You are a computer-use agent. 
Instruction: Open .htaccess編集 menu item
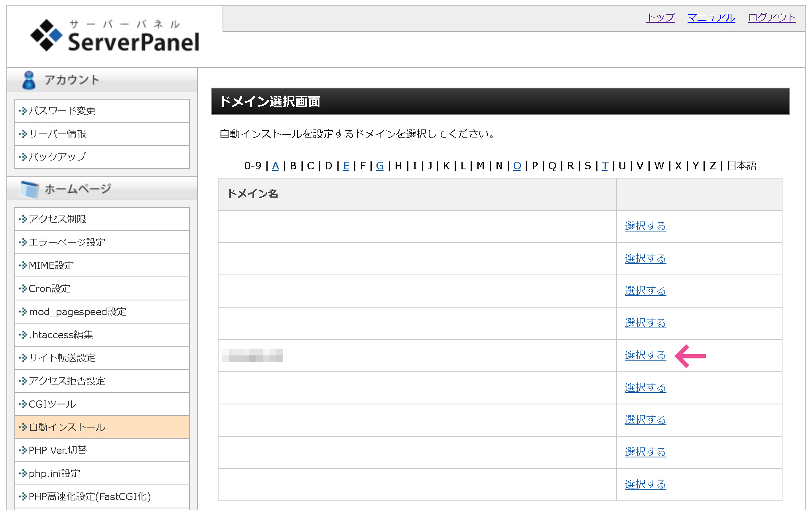[x=61, y=335]
